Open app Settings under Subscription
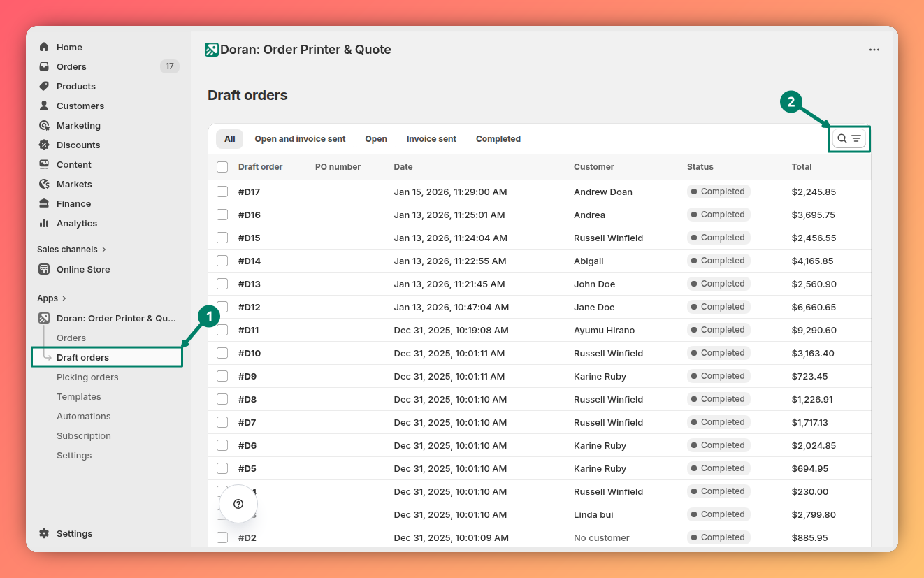 tap(74, 455)
